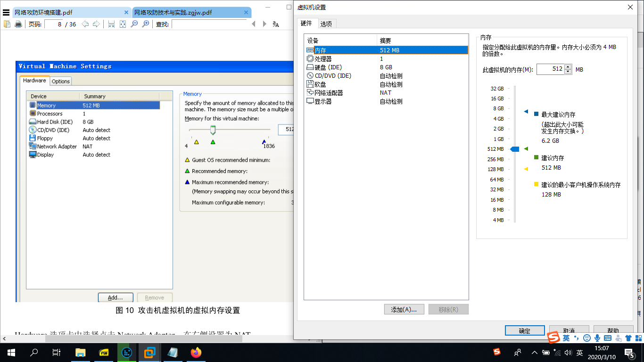Open File Explorer from the taskbar
644x362 pixels.
[x=81, y=353]
